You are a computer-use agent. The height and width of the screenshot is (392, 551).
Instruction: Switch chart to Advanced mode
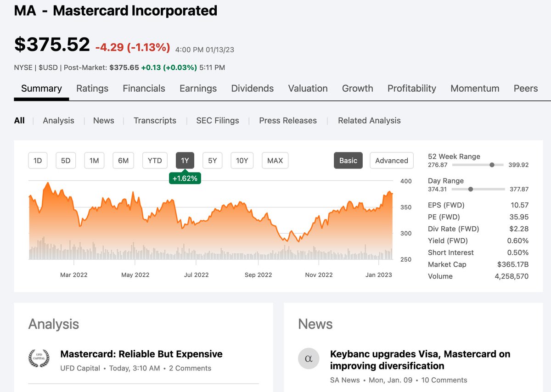(x=392, y=161)
